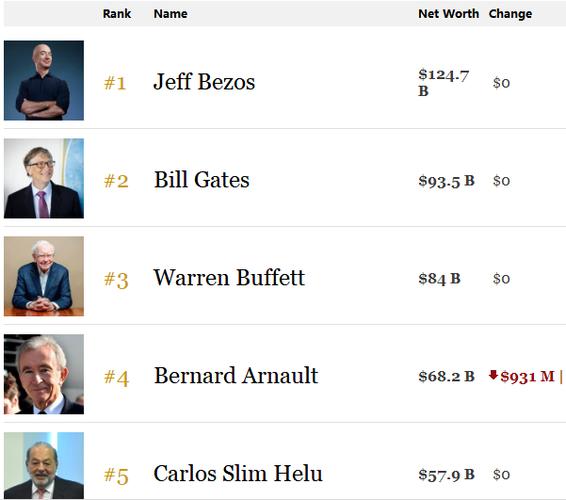Sort list by Name column header
This screenshot has height=500, width=566.
[x=170, y=14]
